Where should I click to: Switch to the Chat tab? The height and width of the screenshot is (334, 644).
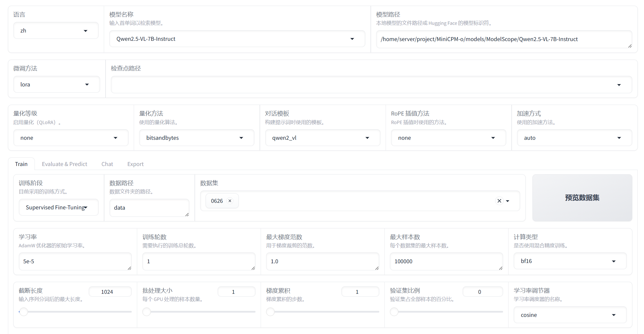tap(107, 164)
